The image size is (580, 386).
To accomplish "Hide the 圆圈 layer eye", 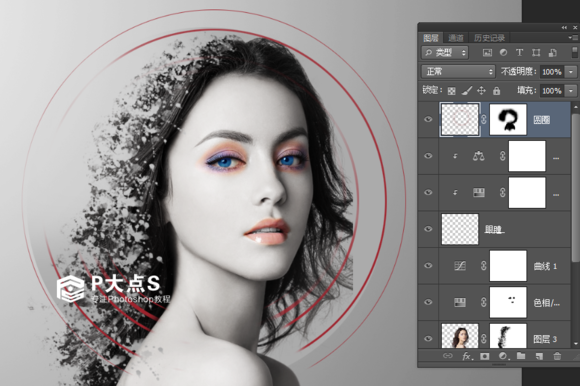I will pyautogui.click(x=428, y=119).
